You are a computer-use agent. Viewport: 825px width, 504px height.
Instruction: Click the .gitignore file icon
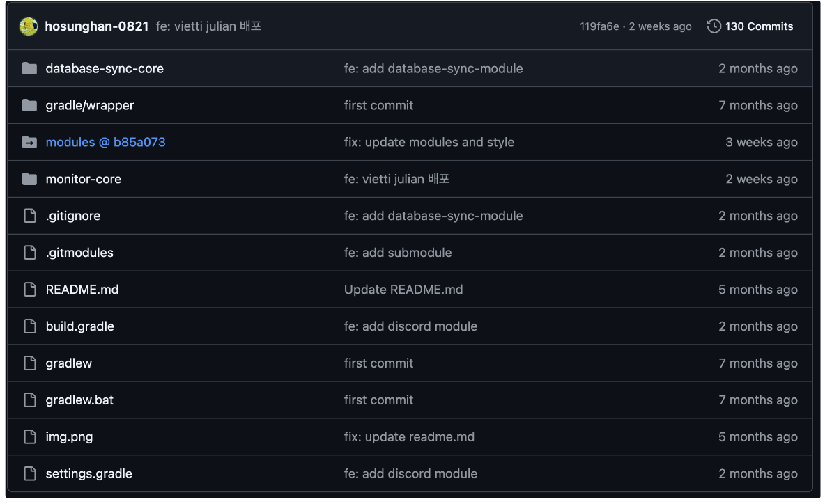click(x=30, y=216)
